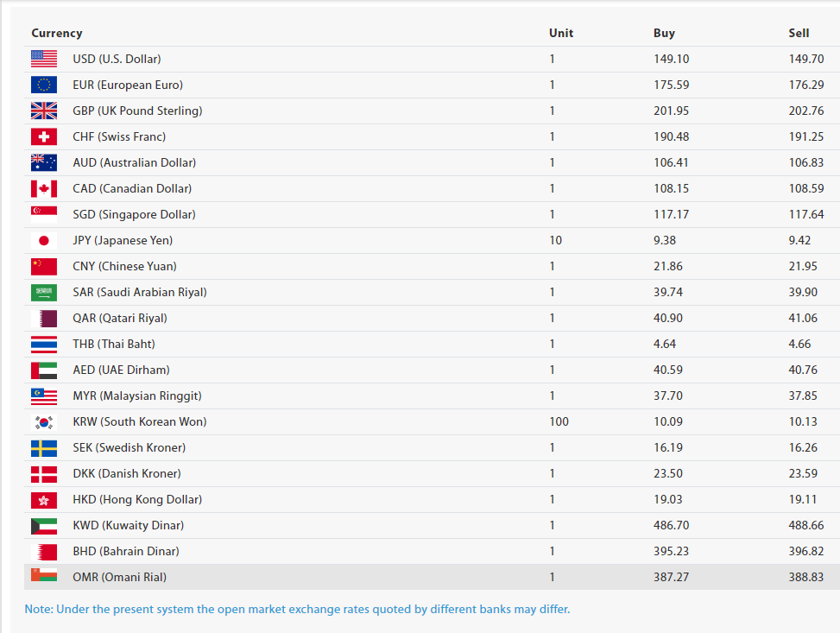Click the Kuwait flag icon

44,525
